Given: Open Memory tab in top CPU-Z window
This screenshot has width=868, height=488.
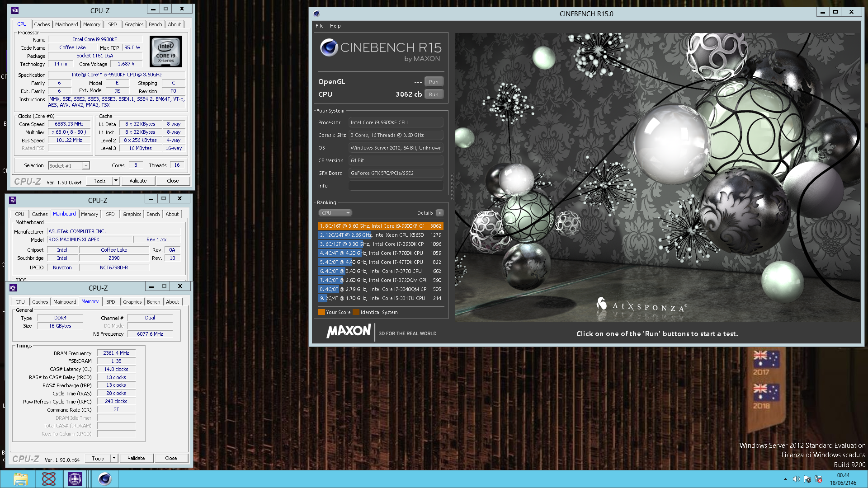Looking at the screenshot, I should click(92, 24).
